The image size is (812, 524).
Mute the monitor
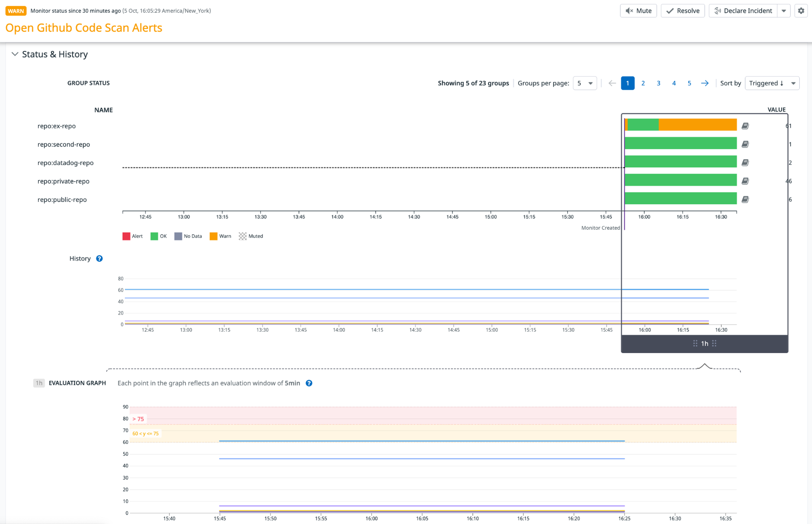[638, 11]
